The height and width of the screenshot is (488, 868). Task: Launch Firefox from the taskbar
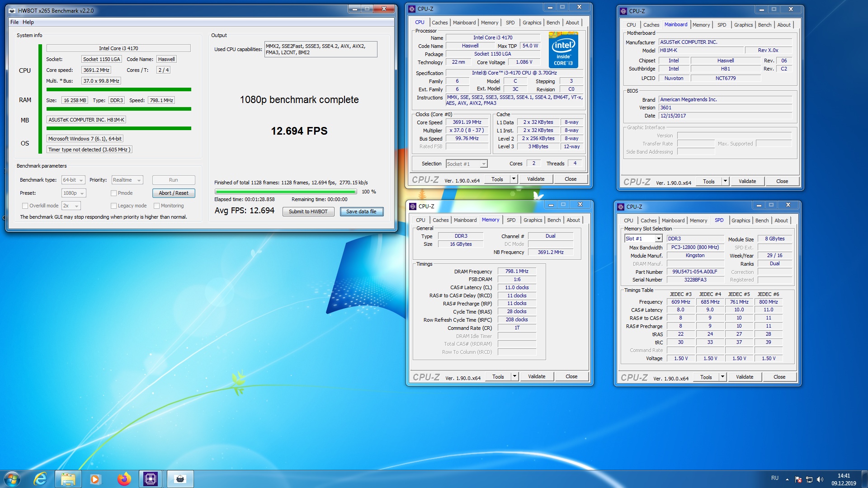click(x=123, y=479)
